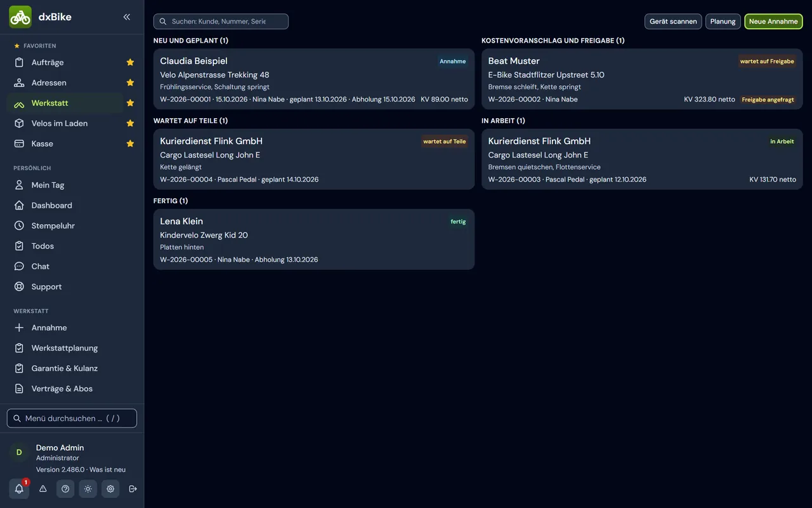Collapse the Werkstatt section header
Viewport: 812px width, 508px height.
click(x=31, y=311)
